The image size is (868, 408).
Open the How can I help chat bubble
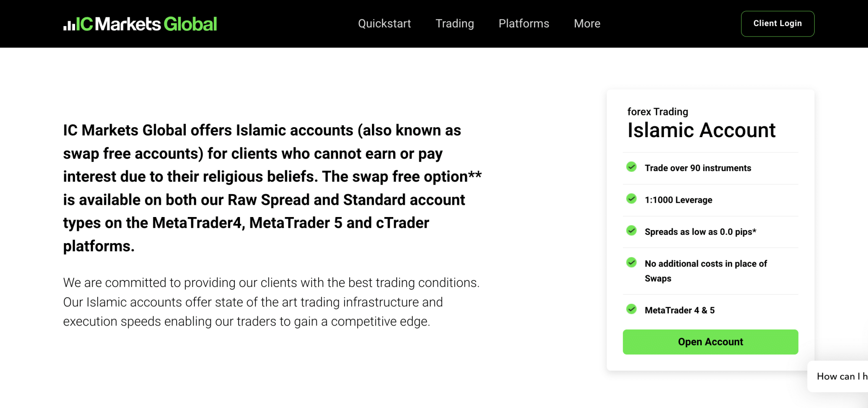point(840,376)
